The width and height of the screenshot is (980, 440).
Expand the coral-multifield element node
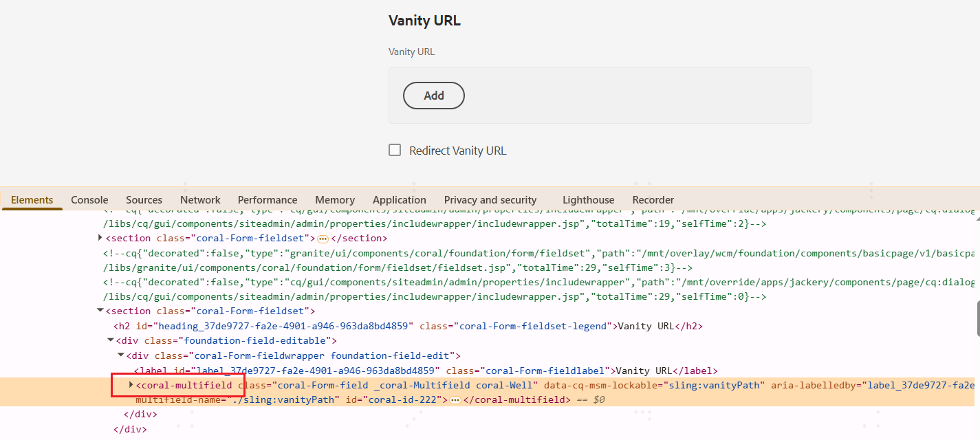click(131, 384)
